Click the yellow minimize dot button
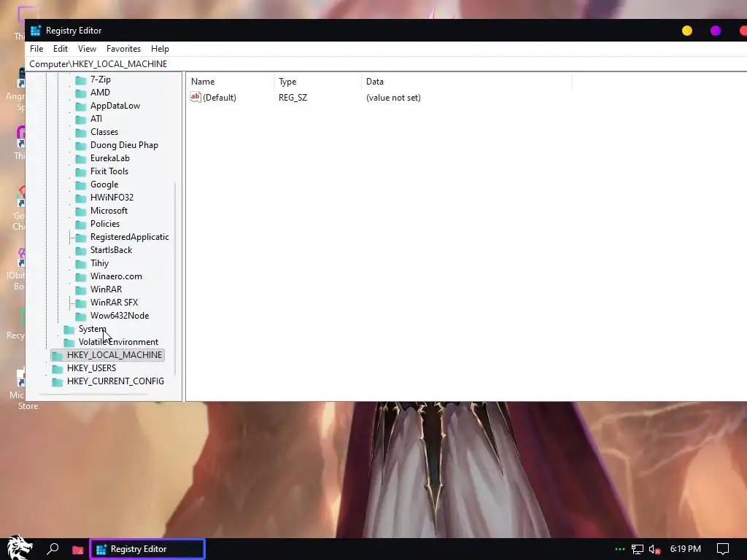Viewport: 747px width, 560px height. click(687, 31)
